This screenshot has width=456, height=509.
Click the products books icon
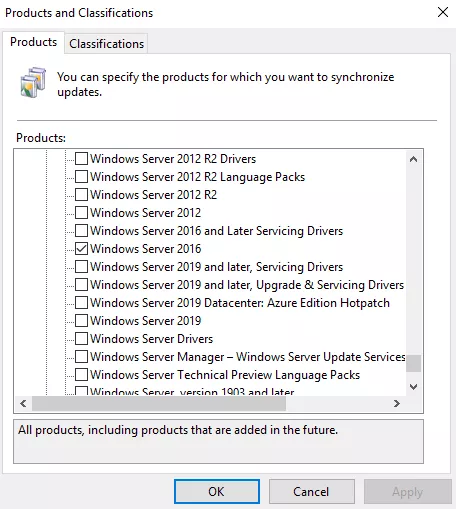coord(33,82)
